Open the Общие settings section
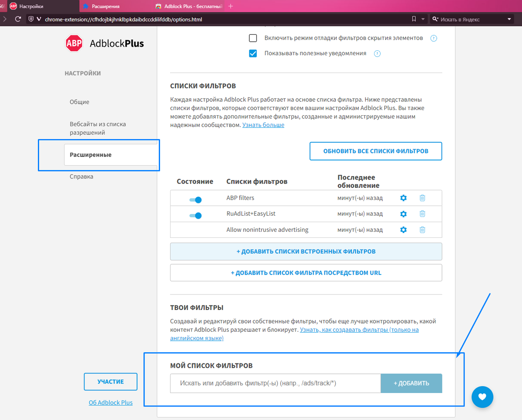The height and width of the screenshot is (420, 522). (x=80, y=102)
